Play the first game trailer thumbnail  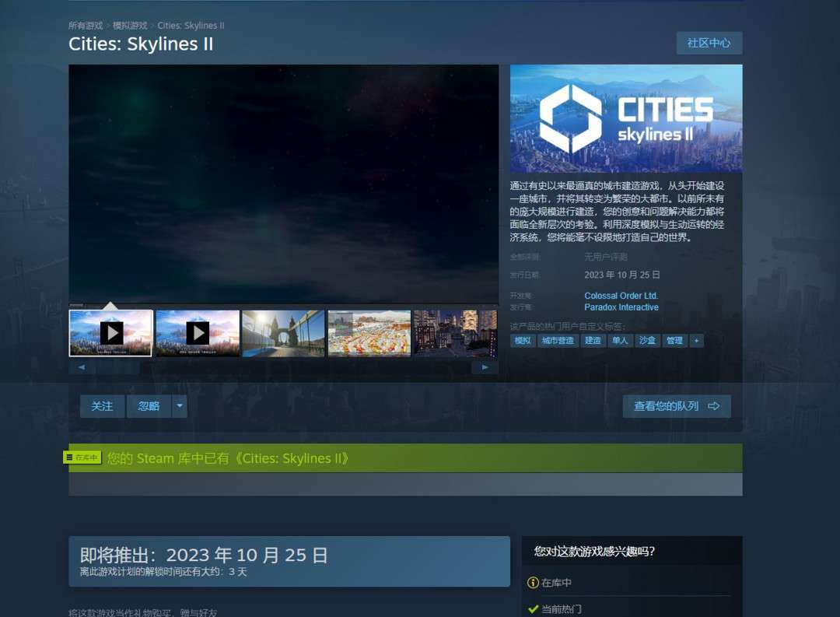tap(110, 333)
